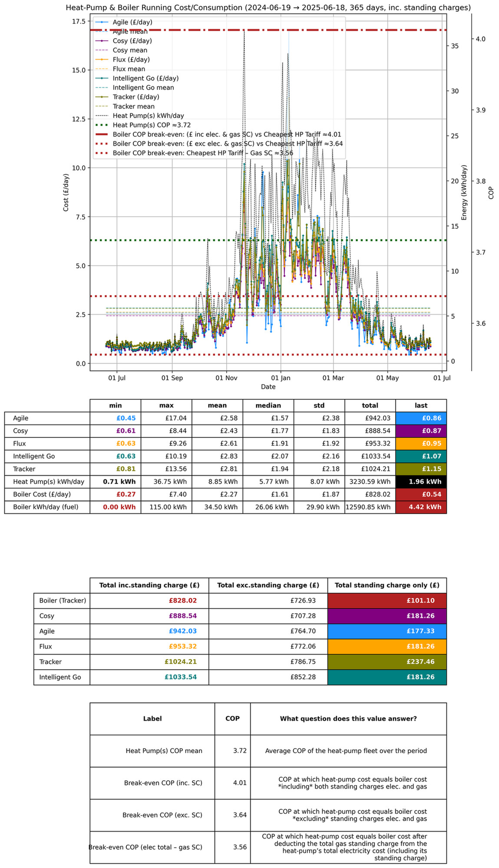Click the 'std' column header
The image size is (499, 868).
coord(319,405)
